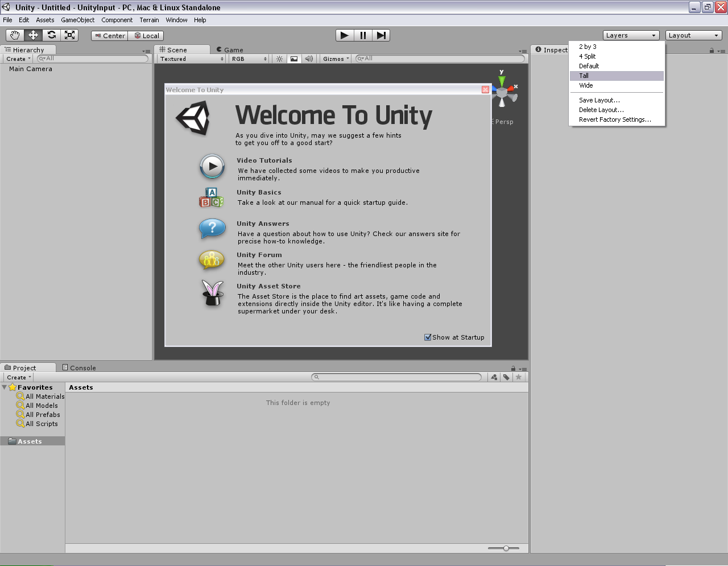The height and width of the screenshot is (566, 728).
Task: Click the Video Tutorials play icon
Action: [212, 166]
